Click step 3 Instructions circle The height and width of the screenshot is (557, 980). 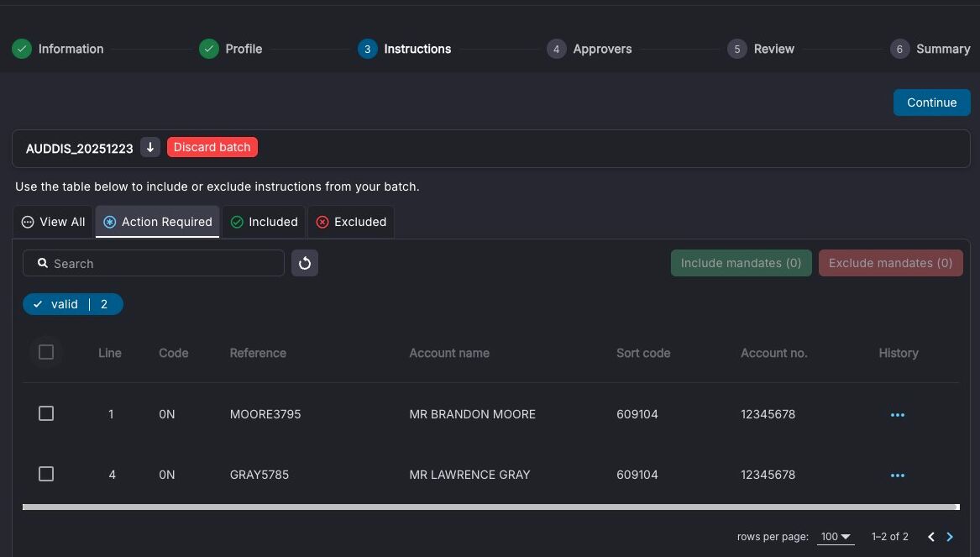(368, 49)
